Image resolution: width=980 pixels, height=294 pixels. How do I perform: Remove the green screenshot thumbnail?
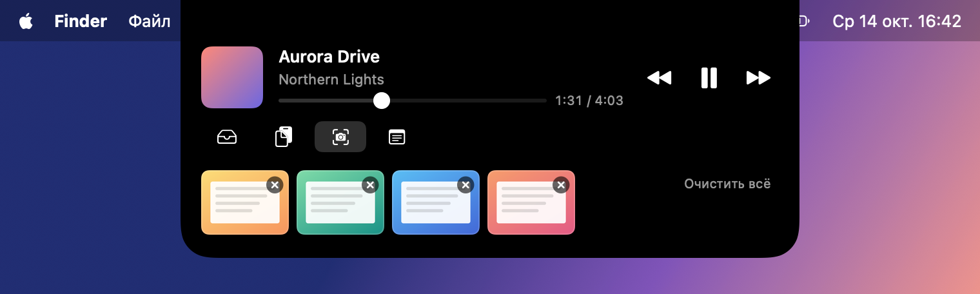pos(370,185)
